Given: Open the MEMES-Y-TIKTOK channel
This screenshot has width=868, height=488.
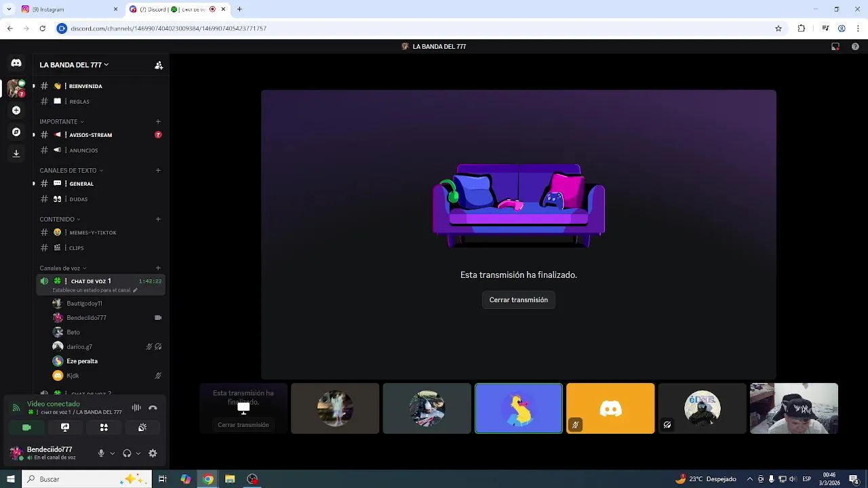Looking at the screenshot, I should click(x=100, y=232).
